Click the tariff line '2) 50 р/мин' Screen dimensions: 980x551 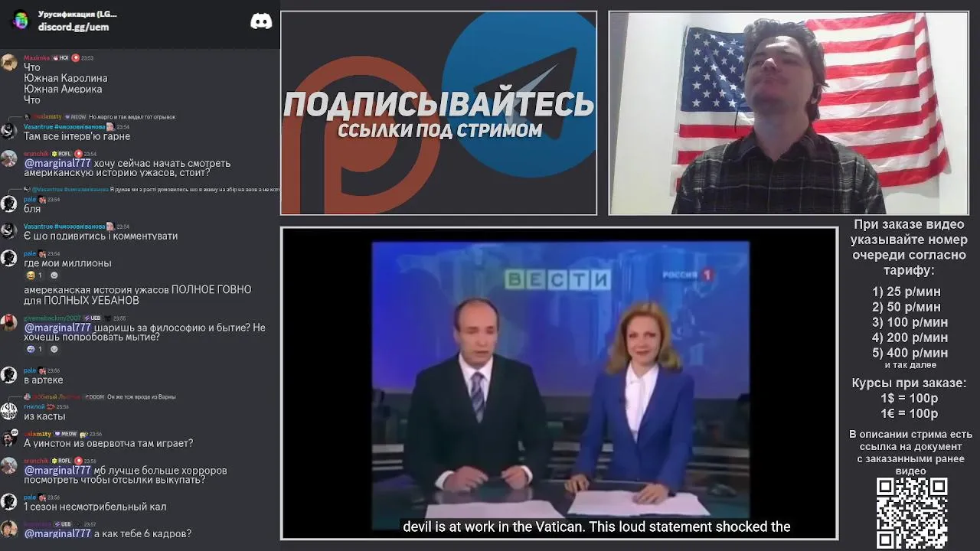(906, 307)
